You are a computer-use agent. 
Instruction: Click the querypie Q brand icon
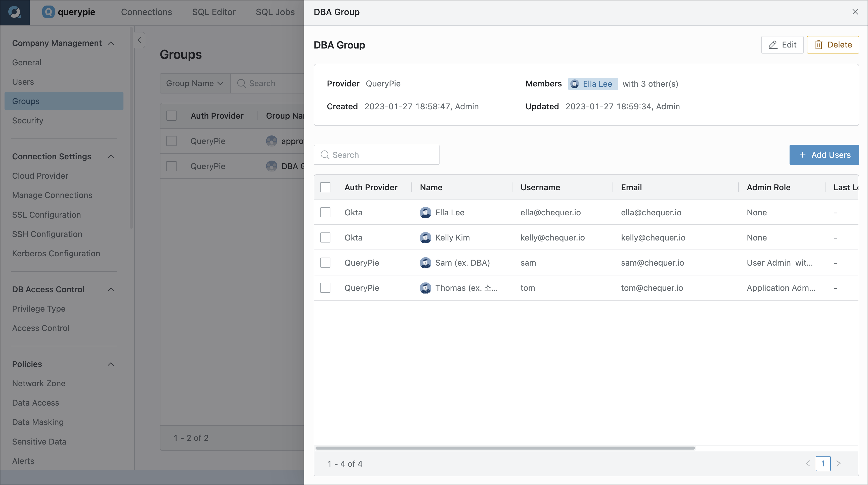tap(48, 12)
